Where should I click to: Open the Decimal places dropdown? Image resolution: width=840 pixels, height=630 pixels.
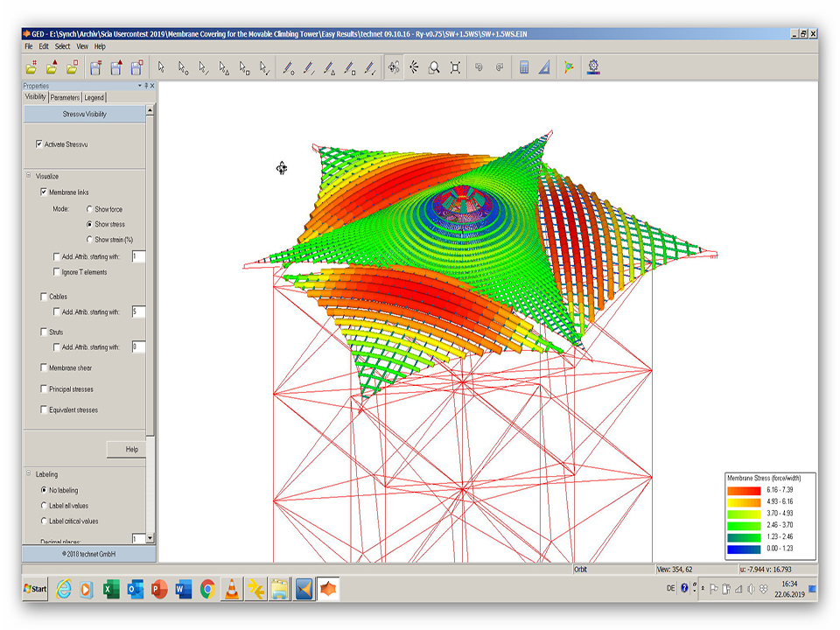tap(150, 538)
